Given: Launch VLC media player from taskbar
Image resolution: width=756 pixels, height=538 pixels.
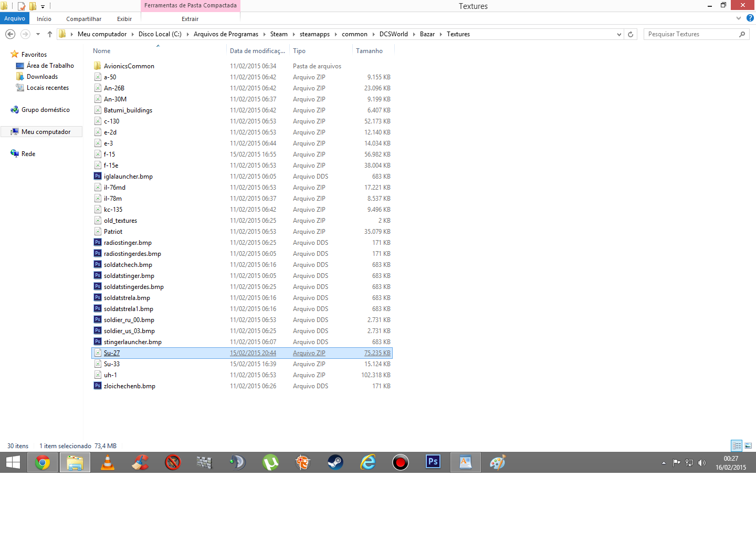Looking at the screenshot, I should coord(108,463).
